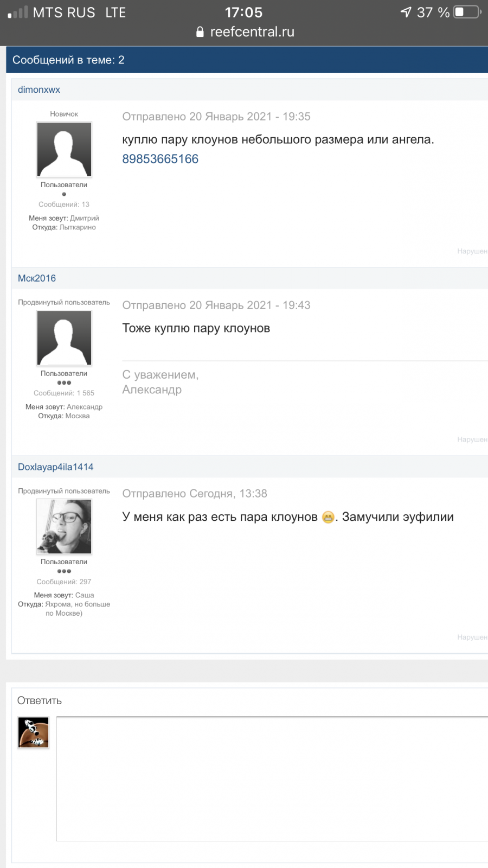Screen dimensions: 488x868
Task: Click 'Замучили эуфилии' text in last post
Action: 398,517
